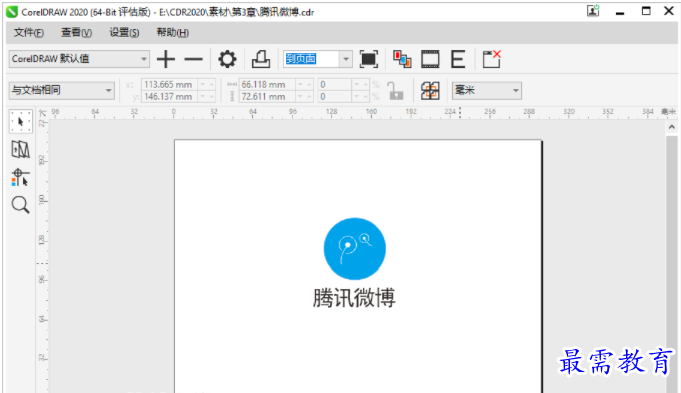The width and height of the screenshot is (681, 393).
Task: Open the 毫米 units dropdown
Action: [x=486, y=90]
